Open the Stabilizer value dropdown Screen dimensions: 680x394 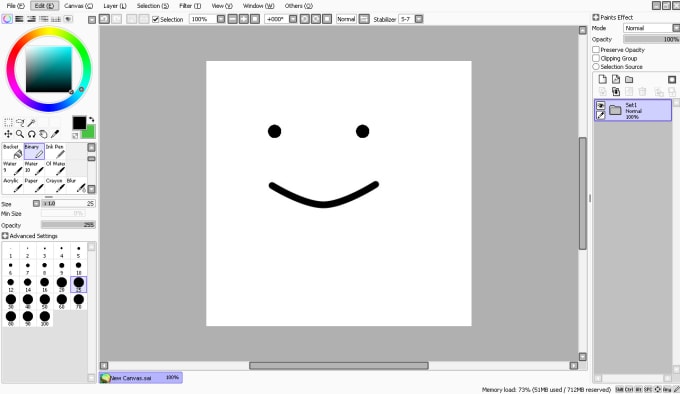(419, 19)
